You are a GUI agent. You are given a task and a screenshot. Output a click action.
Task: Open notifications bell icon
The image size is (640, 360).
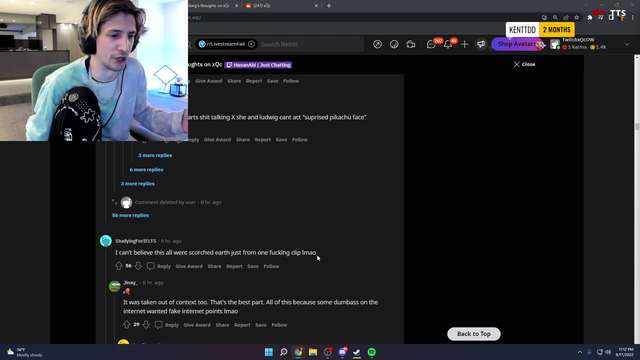click(x=448, y=44)
